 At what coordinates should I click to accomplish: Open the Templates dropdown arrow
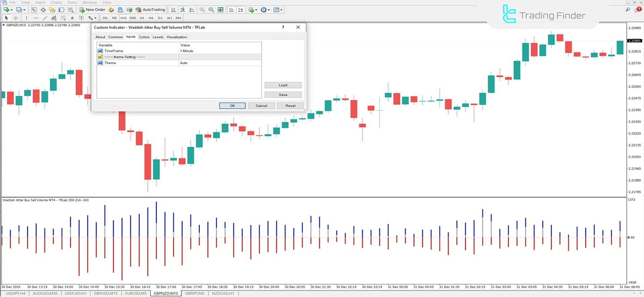pyautogui.click(x=281, y=10)
